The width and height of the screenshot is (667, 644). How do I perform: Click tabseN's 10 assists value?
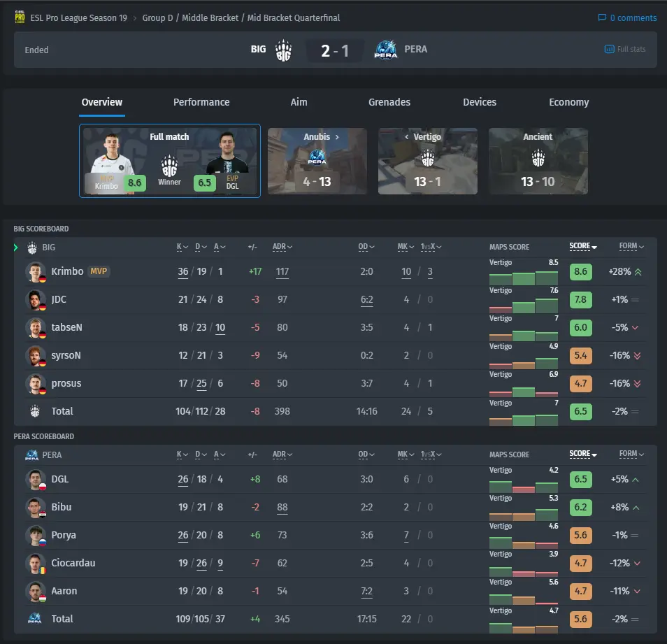(220, 327)
